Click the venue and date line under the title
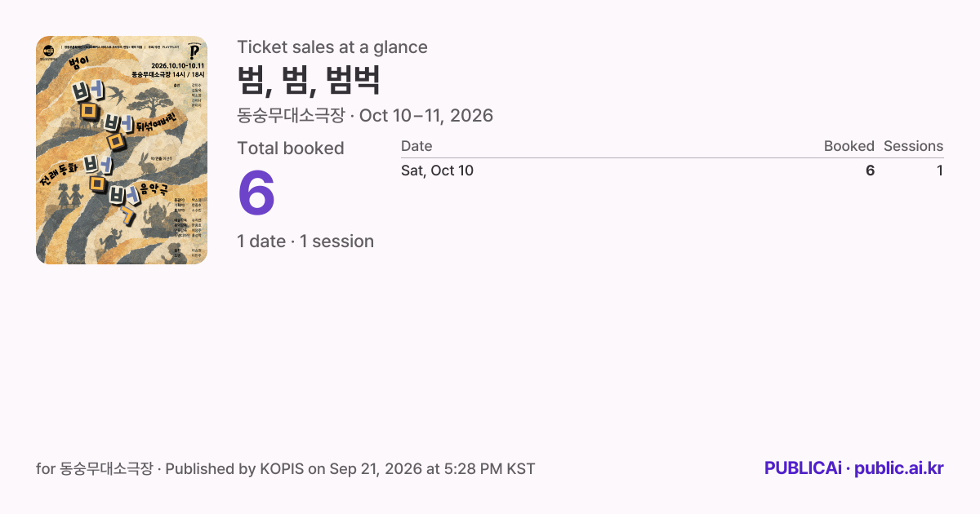Viewport: 980px width, 514px height. coord(365,115)
